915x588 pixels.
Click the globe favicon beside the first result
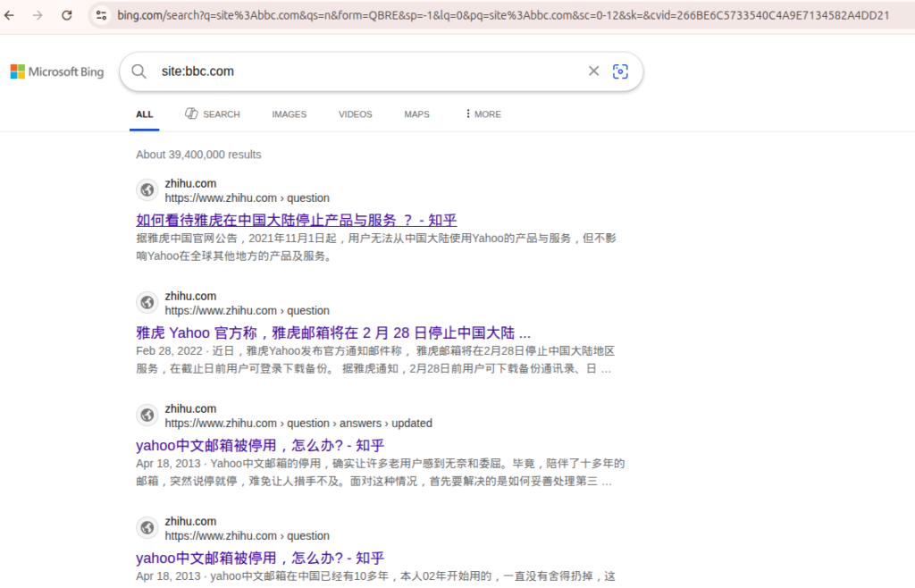[x=147, y=189]
